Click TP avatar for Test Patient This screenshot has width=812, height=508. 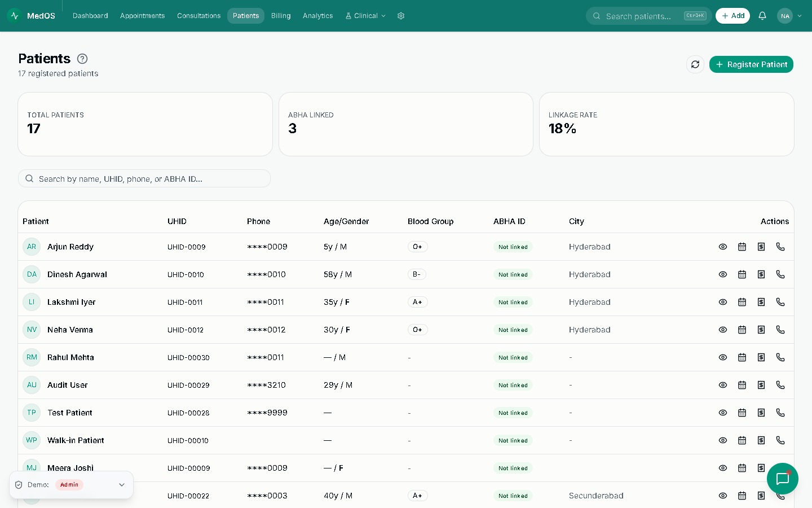point(32,413)
